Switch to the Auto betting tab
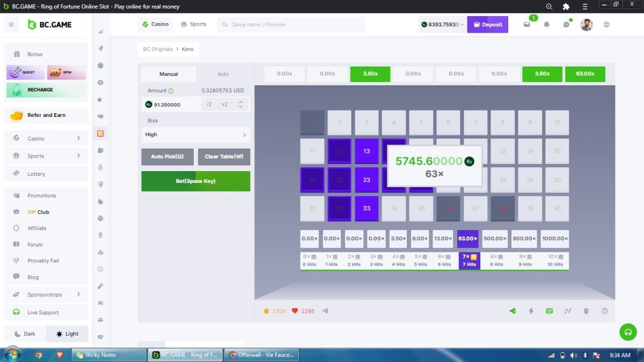 (223, 74)
